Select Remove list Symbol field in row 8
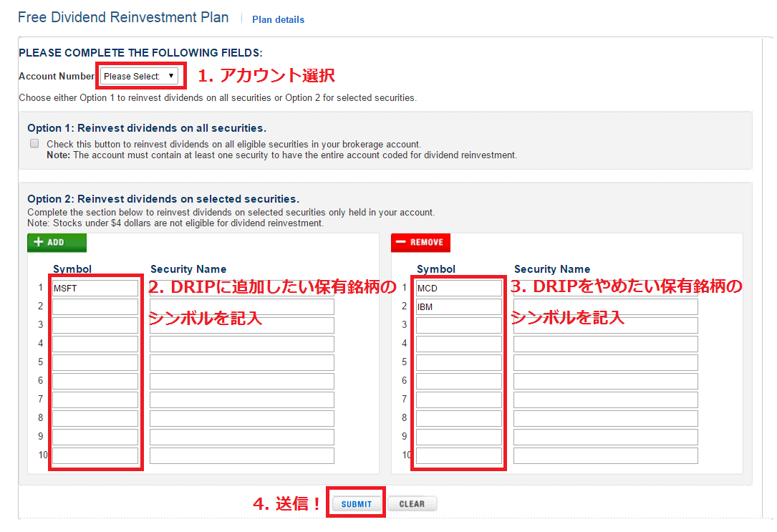Image resolution: width=777 pixels, height=532 pixels. click(x=459, y=419)
